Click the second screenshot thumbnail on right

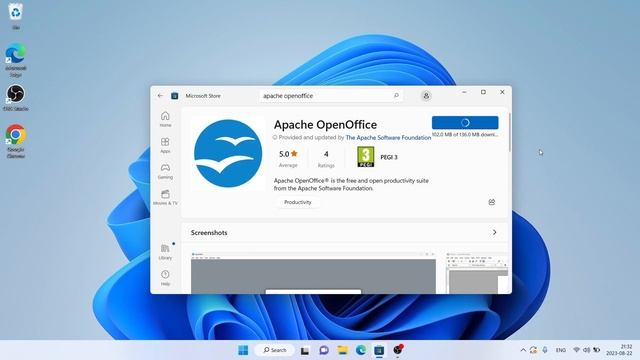[x=477, y=273]
